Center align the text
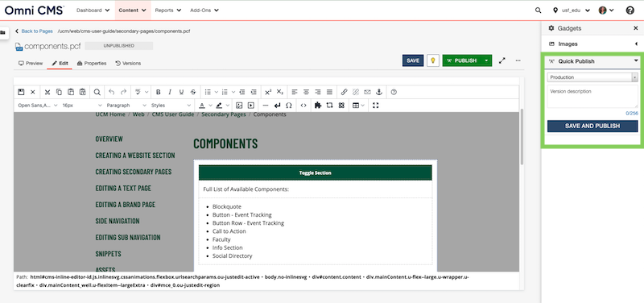This screenshot has height=303, width=644. pos(306,92)
